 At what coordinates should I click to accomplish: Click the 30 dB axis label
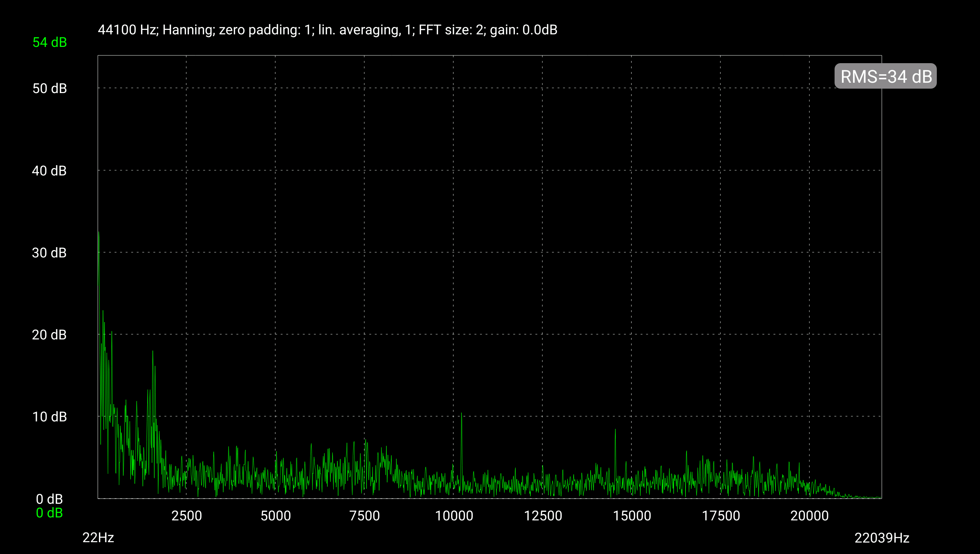49,253
